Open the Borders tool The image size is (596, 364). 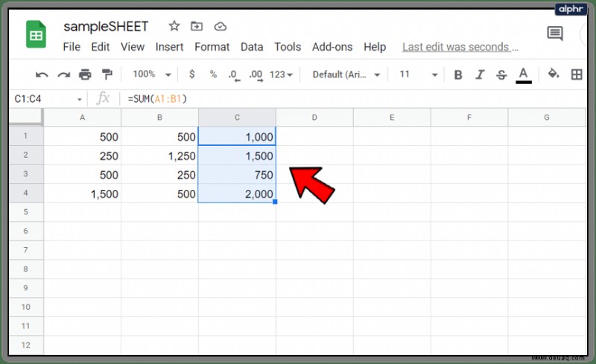pyautogui.click(x=577, y=74)
